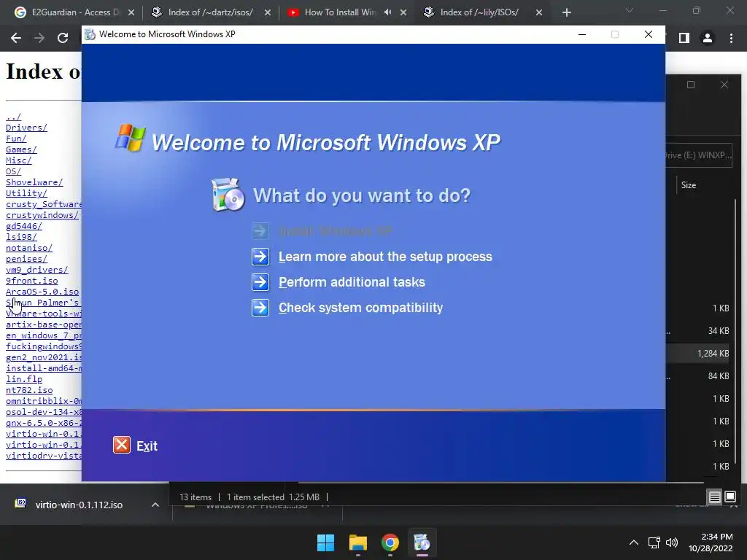The height and width of the screenshot is (560, 747).
Task: Open the Utility/ folder link
Action: [x=27, y=193]
